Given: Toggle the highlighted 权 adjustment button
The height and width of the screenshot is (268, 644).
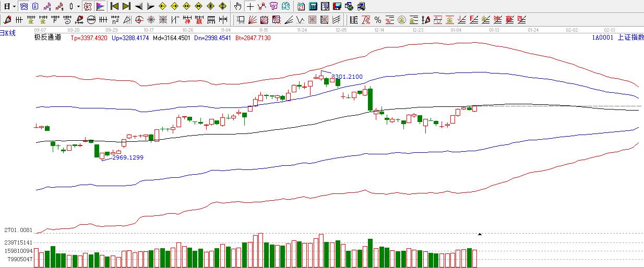Looking at the screenshot, I should pos(88,6).
